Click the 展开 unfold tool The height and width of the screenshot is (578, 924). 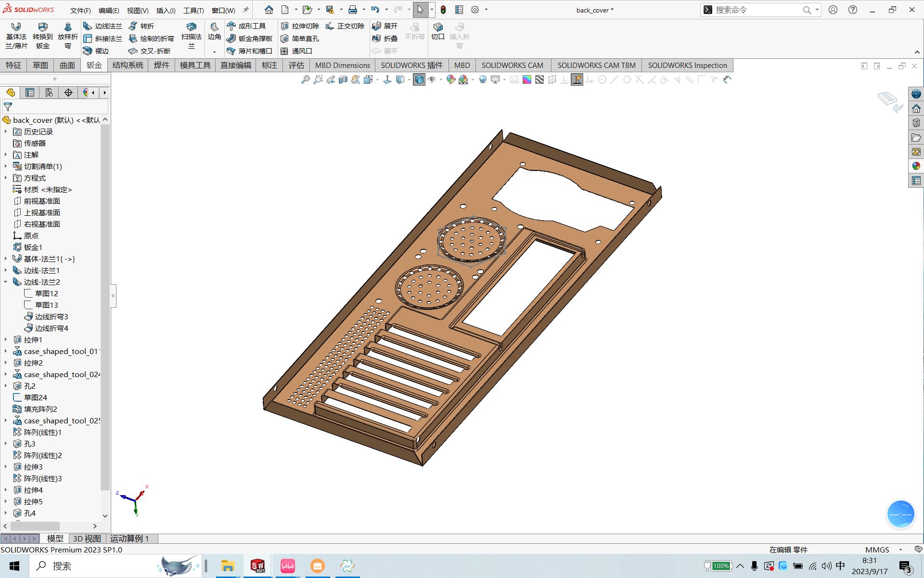(385, 26)
